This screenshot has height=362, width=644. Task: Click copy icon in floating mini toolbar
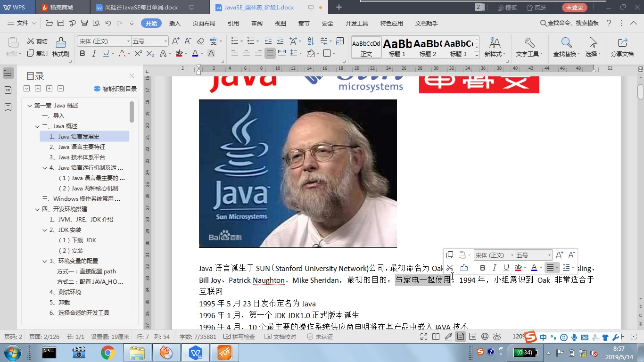coord(450,255)
